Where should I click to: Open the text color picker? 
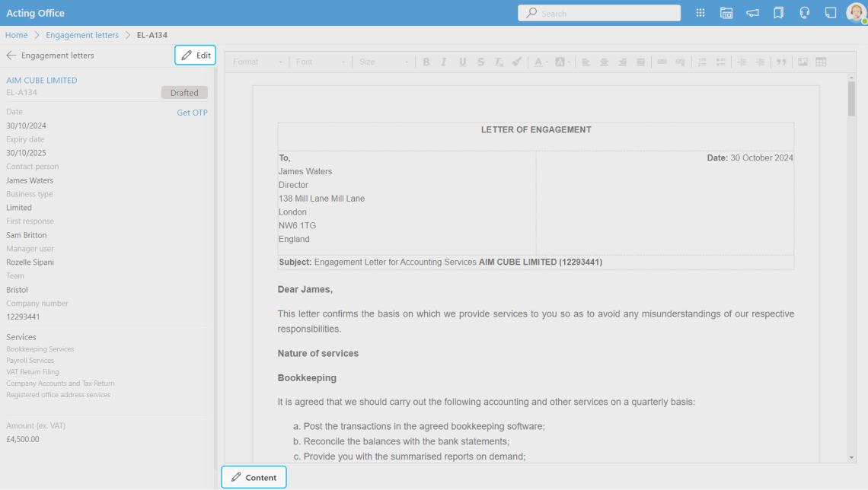[540, 62]
